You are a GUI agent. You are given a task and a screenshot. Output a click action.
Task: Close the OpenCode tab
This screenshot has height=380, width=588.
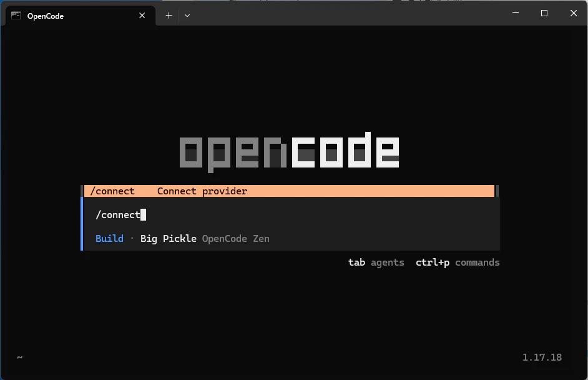coord(142,16)
